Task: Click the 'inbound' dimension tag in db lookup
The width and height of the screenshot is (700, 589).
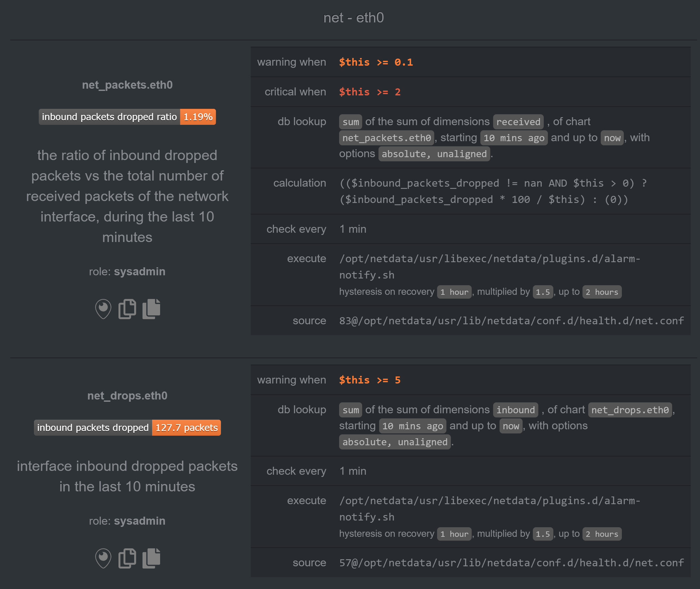Action: (x=515, y=410)
